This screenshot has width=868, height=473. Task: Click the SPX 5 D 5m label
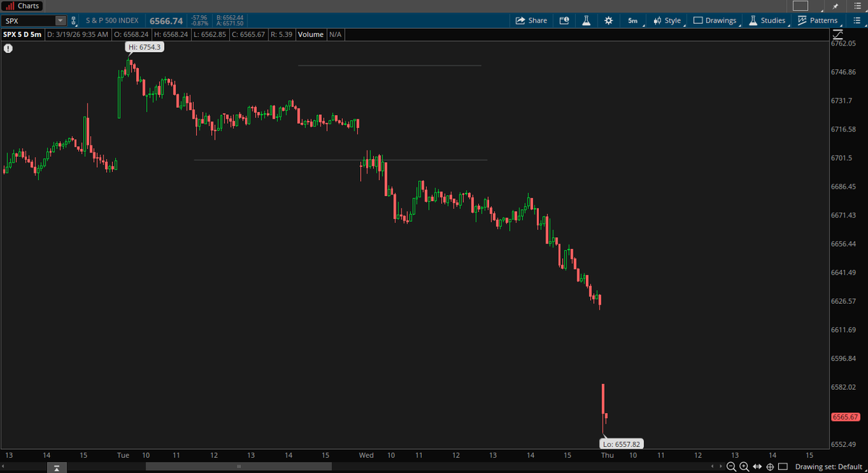(x=23, y=34)
